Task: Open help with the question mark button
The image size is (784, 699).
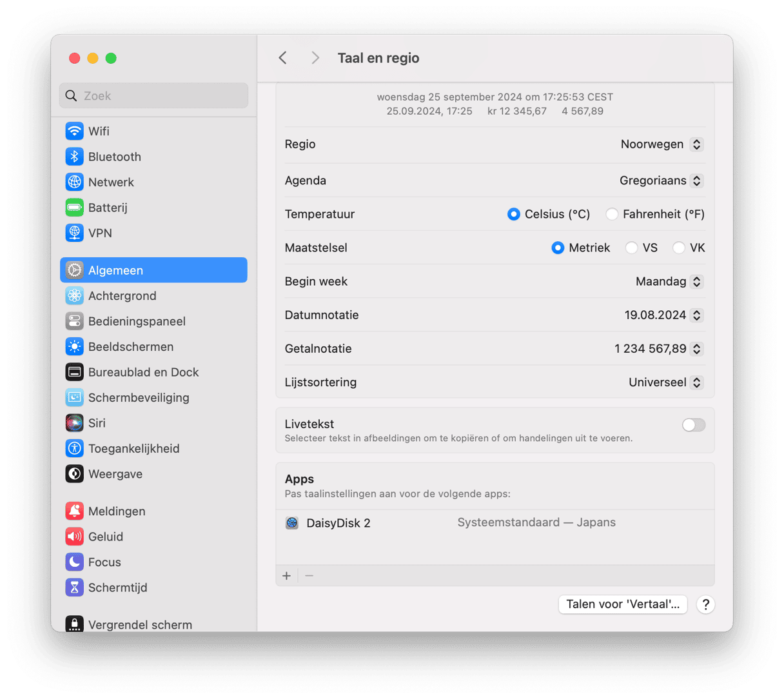Action: (x=706, y=604)
